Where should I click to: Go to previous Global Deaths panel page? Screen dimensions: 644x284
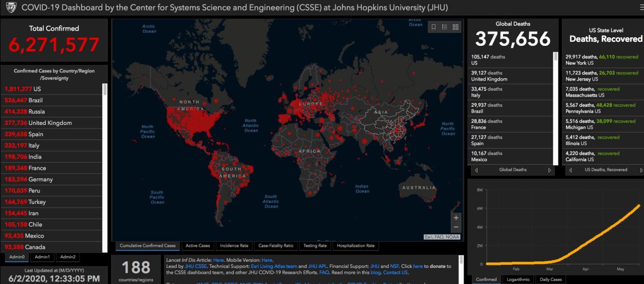point(476,170)
